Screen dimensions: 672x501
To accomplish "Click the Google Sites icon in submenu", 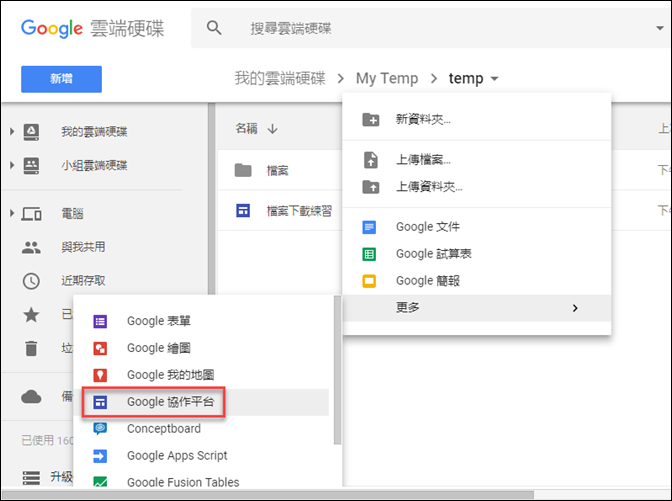I will (100, 402).
